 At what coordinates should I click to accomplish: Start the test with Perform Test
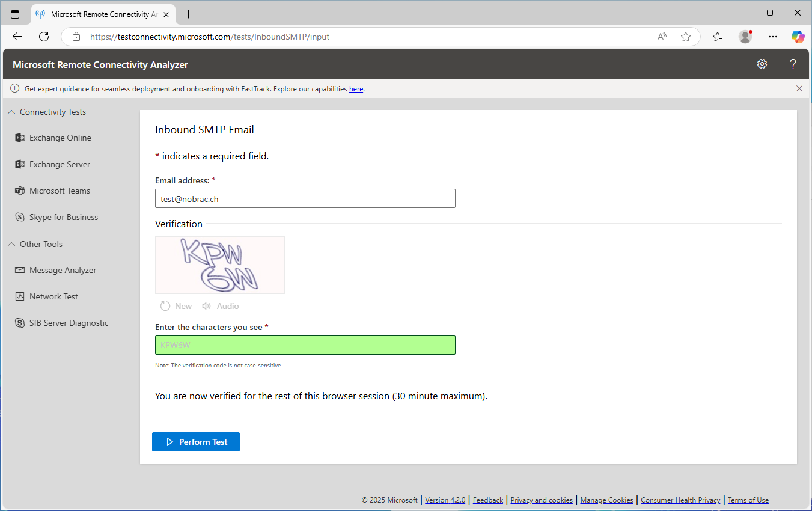coord(196,442)
